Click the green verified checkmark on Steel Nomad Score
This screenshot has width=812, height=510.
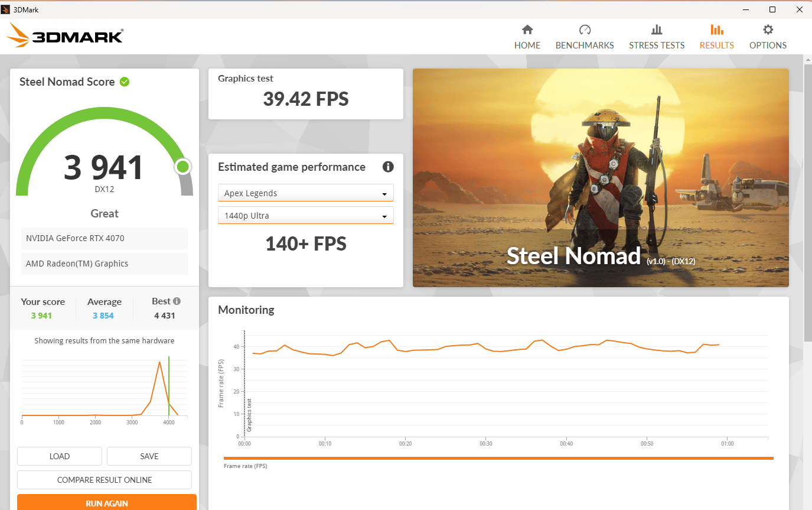tap(124, 82)
